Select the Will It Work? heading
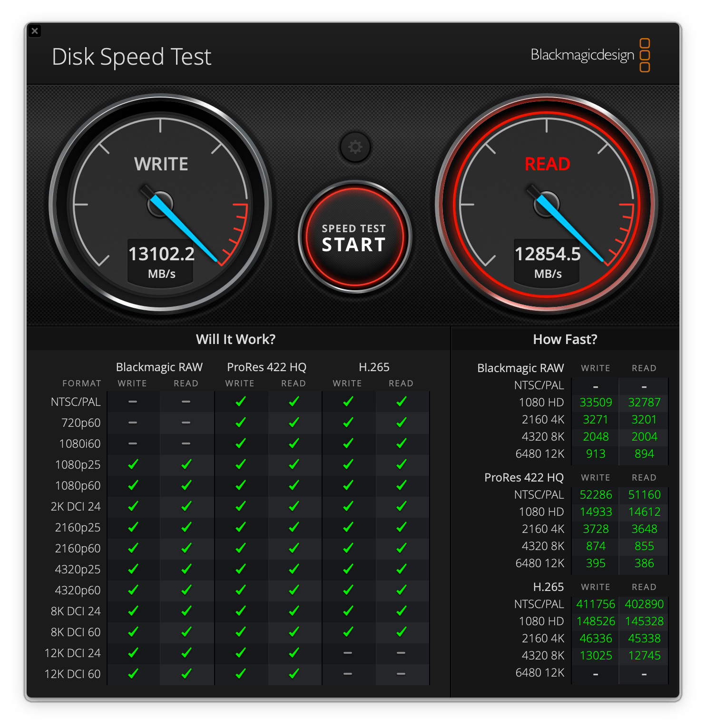 click(x=235, y=339)
